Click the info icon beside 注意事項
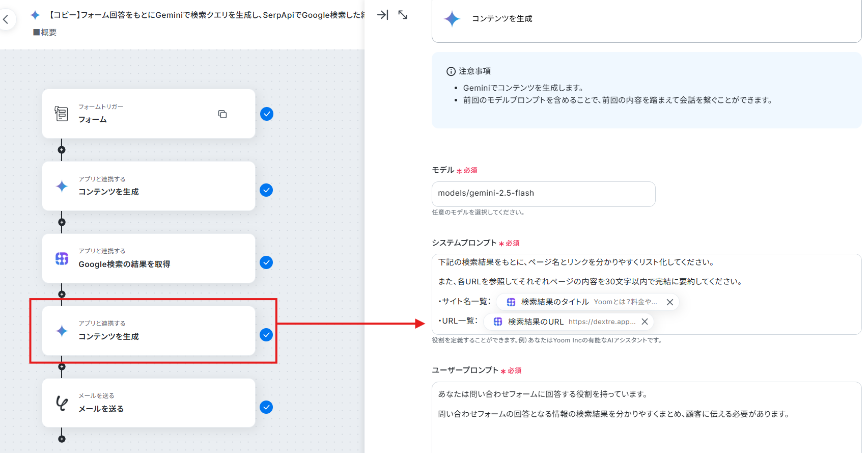The height and width of the screenshot is (453, 868). click(x=451, y=71)
